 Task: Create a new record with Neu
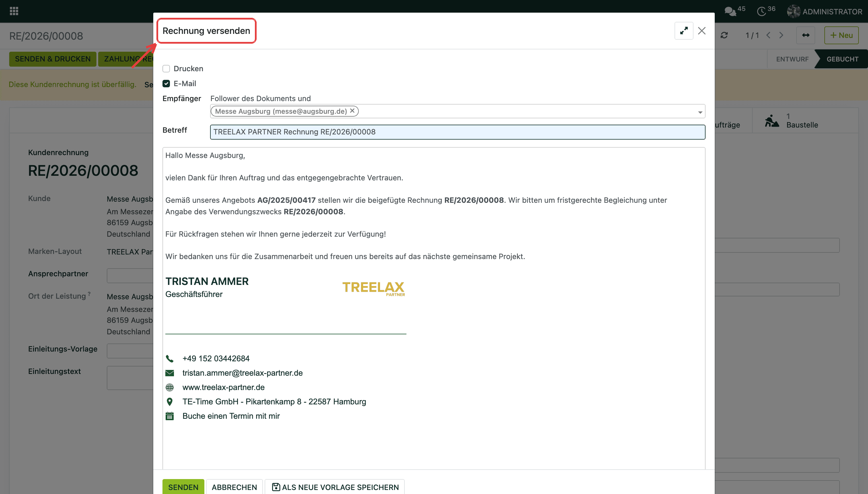coord(841,35)
